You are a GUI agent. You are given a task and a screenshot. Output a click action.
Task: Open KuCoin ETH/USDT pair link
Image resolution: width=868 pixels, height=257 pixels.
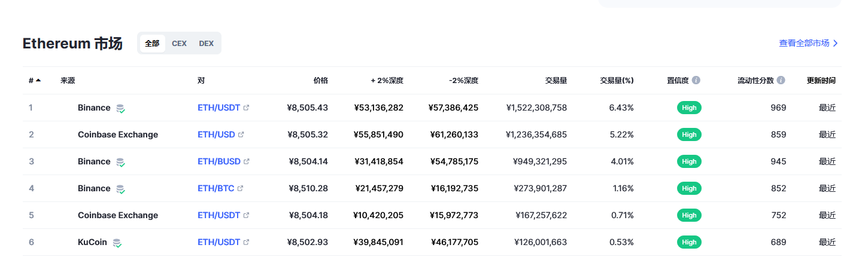pyautogui.click(x=219, y=243)
